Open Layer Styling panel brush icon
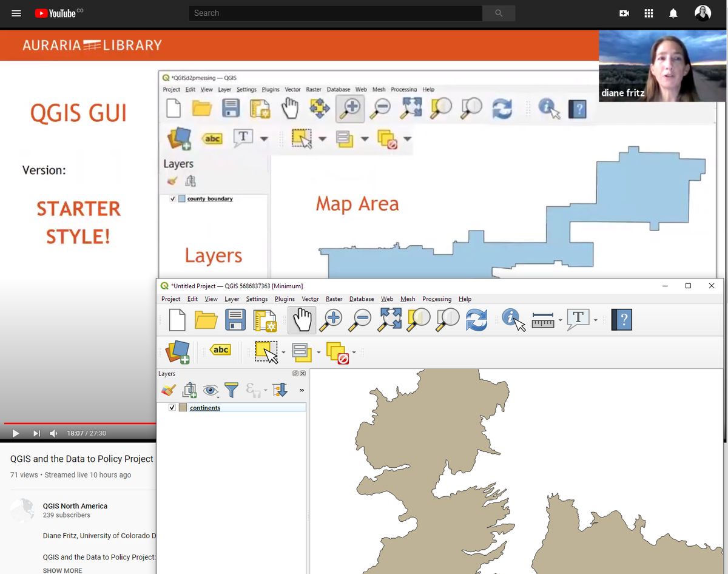Viewport: 728px width, 574px height. [x=169, y=390]
